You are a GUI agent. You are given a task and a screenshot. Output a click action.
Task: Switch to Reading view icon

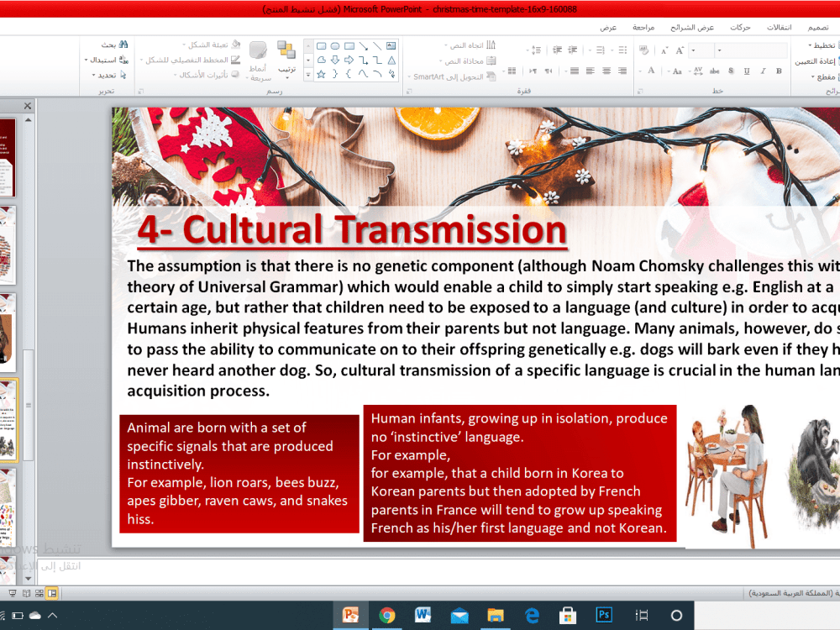pyautogui.click(x=26, y=593)
